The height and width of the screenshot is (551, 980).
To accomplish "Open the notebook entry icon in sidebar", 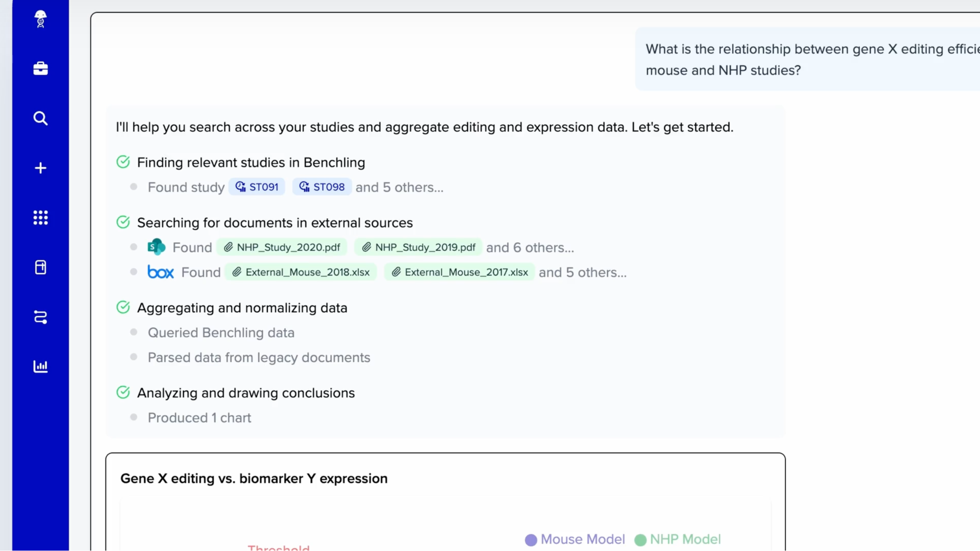I will click(x=40, y=267).
